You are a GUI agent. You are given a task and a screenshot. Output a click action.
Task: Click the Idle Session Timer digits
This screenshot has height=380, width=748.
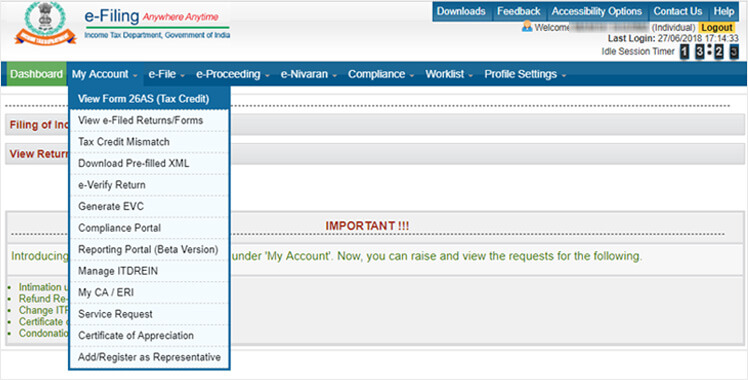coord(709,51)
